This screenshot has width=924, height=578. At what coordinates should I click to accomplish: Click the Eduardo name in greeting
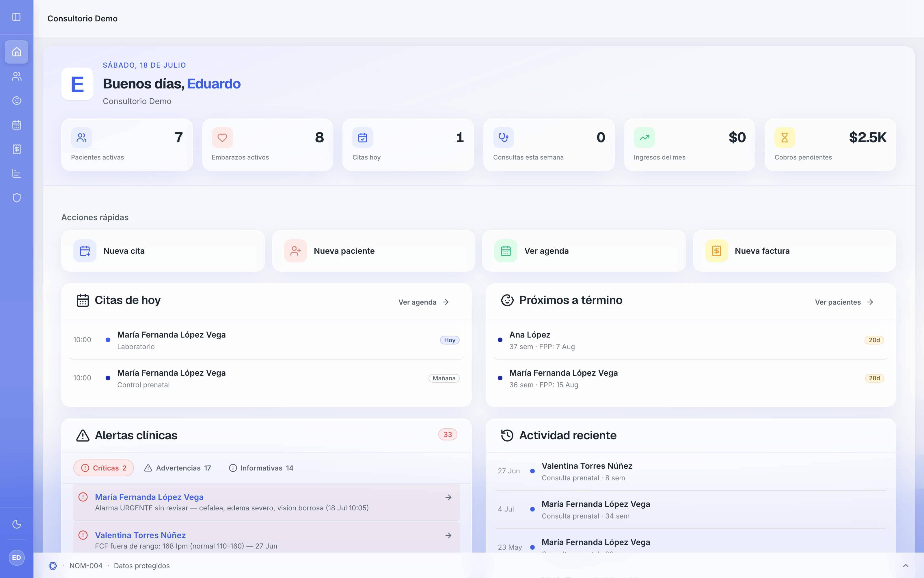pos(214,84)
